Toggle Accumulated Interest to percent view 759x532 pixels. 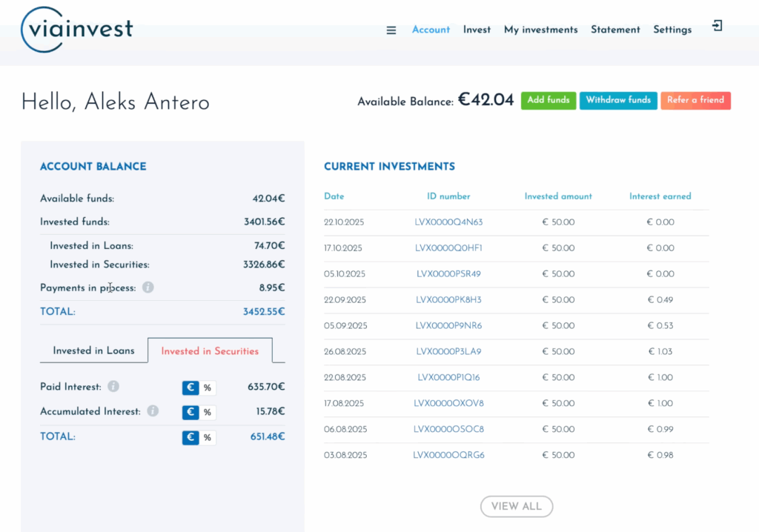click(208, 412)
